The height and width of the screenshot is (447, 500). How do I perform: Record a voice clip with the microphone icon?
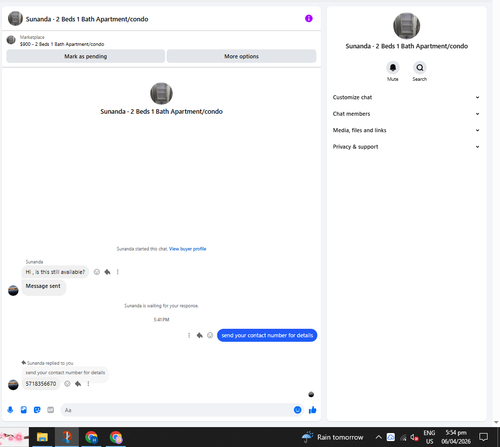pos(10,410)
